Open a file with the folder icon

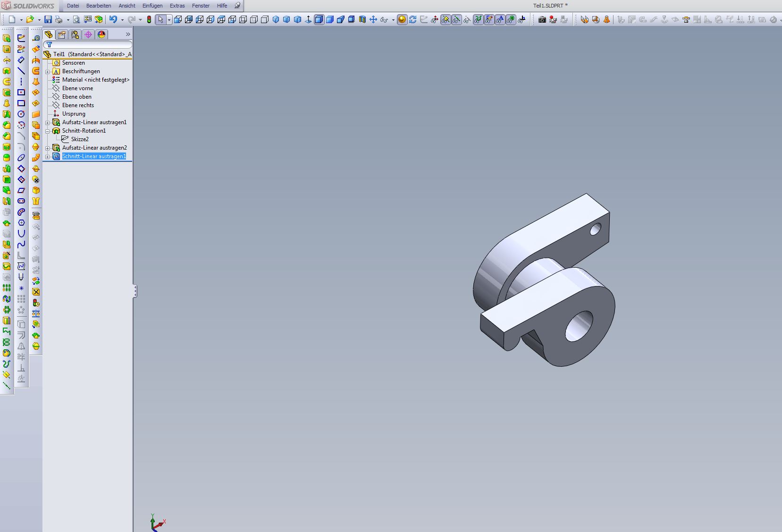(30, 19)
